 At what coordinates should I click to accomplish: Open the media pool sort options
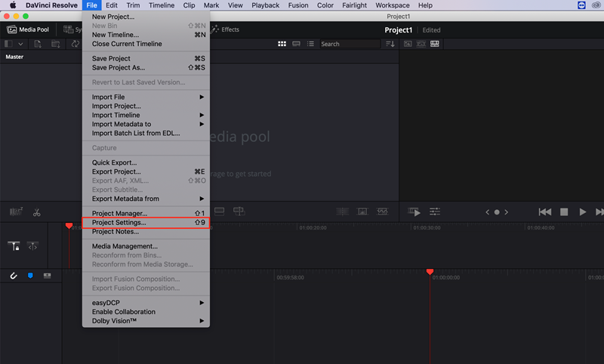tap(390, 44)
